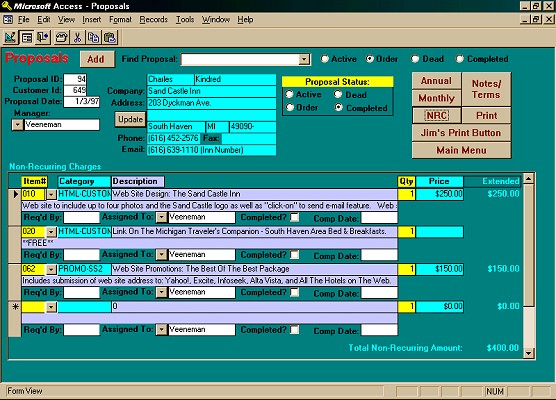
Task: Open Notes/Terms button
Action: pos(486,89)
